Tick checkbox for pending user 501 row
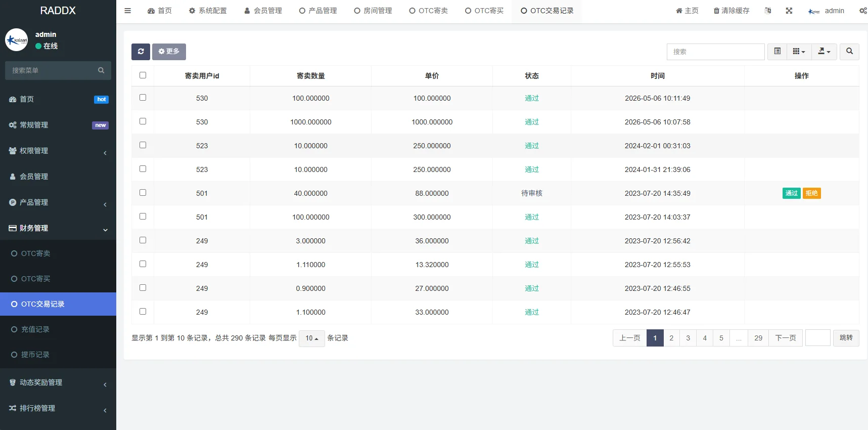The height and width of the screenshot is (430, 868). click(x=143, y=193)
